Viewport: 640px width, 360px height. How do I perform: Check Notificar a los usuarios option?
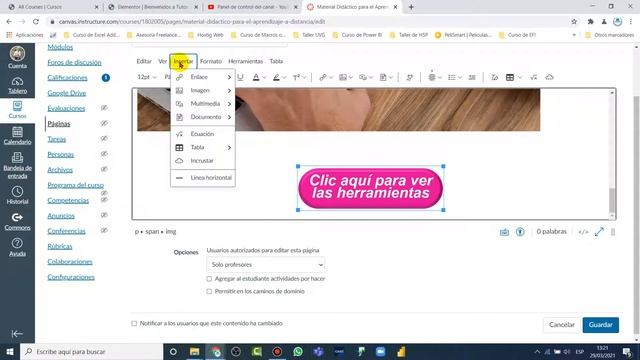(134, 323)
